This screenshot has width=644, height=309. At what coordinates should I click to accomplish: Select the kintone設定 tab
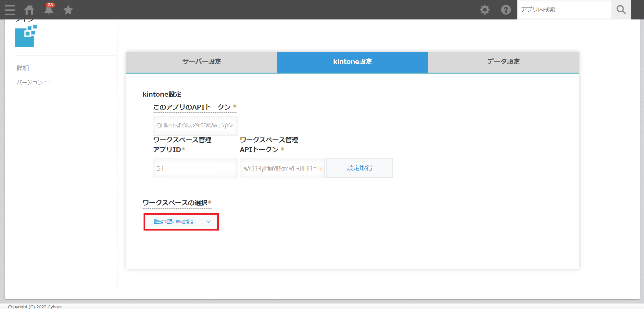[352, 62]
